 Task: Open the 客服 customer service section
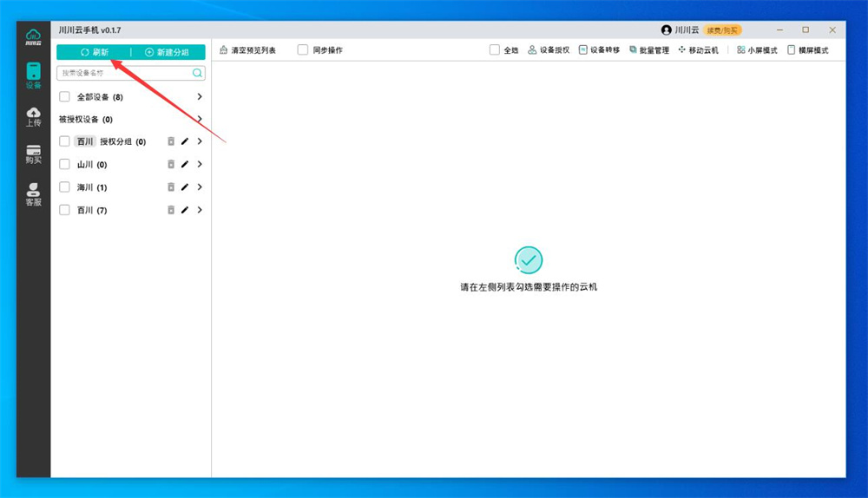(x=33, y=194)
